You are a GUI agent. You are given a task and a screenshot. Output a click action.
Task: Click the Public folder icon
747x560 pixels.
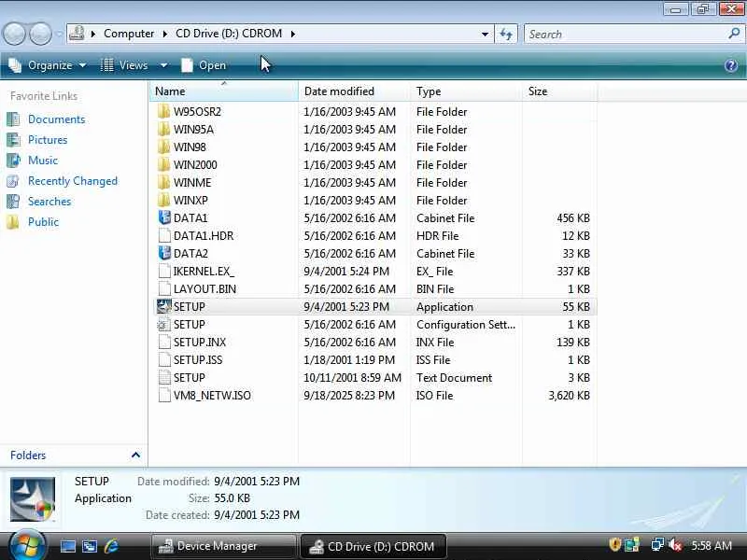[13, 222]
